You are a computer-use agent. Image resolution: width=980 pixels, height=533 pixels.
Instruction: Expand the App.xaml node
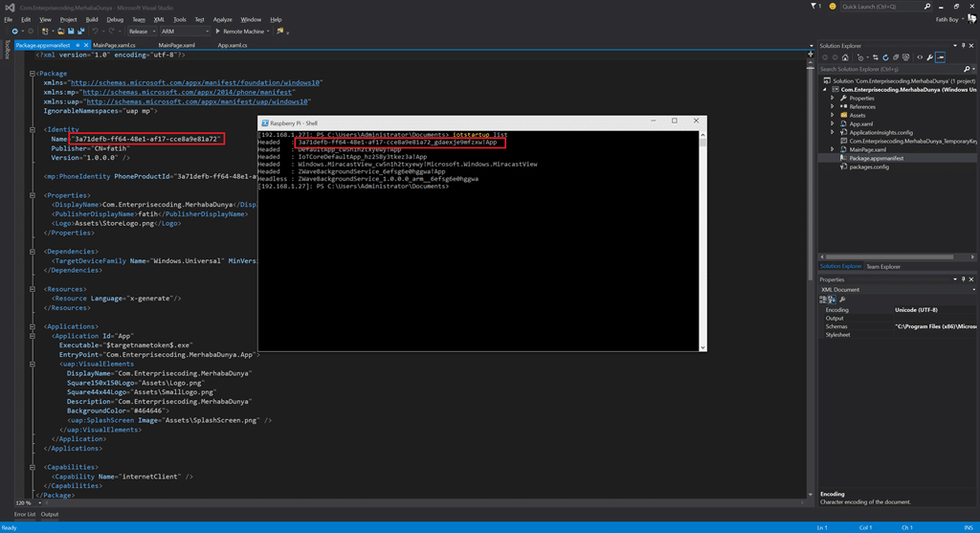[833, 123]
